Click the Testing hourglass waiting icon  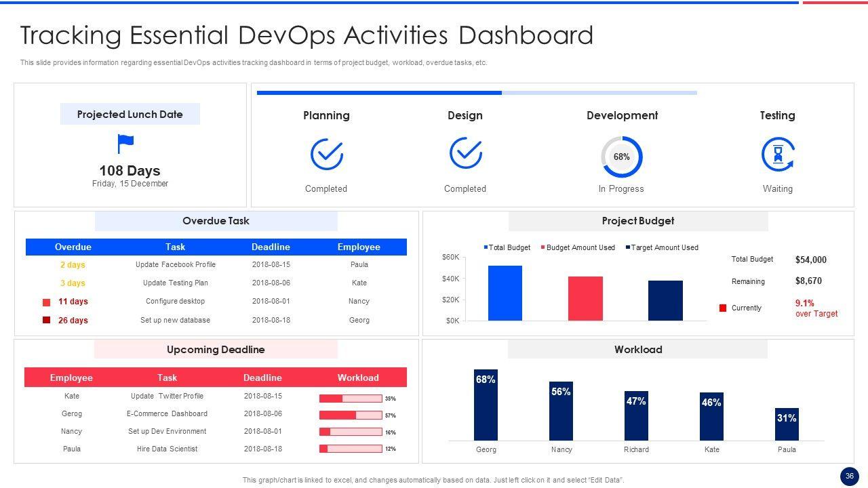(x=777, y=155)
